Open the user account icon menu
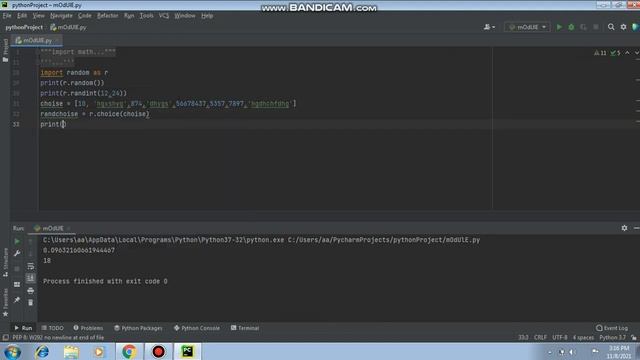 click(489, 27)
